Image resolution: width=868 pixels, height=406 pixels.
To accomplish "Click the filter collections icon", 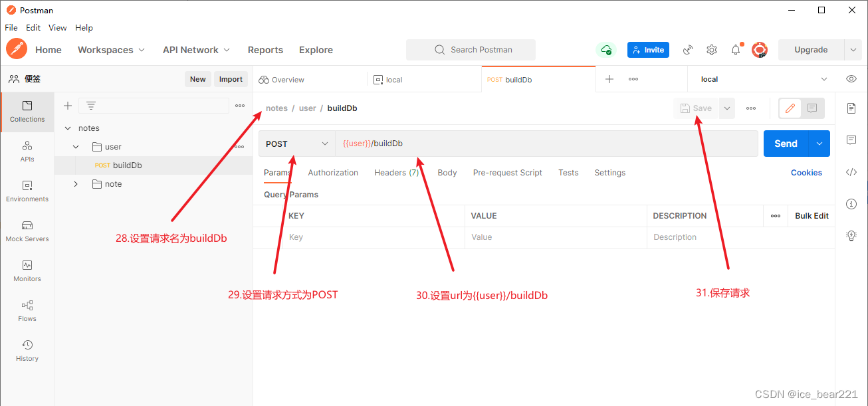I will (91, 106).
